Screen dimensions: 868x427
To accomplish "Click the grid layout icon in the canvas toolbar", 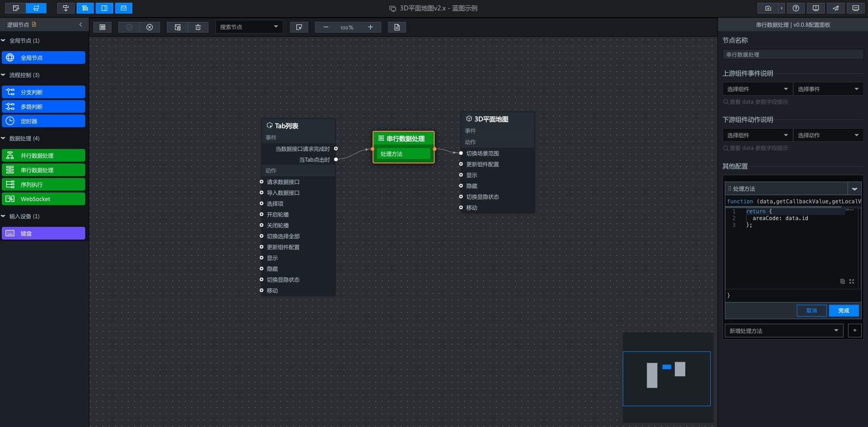I will coord(102,27).
